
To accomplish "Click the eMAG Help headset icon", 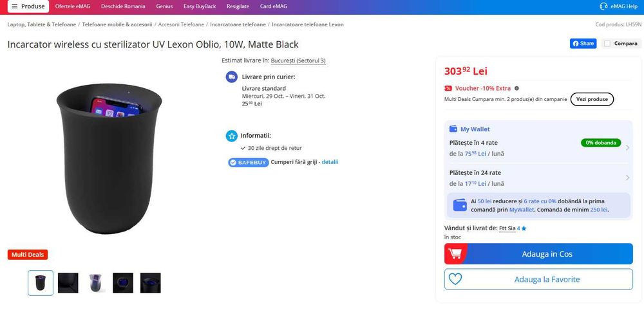I will coord(603,6).
